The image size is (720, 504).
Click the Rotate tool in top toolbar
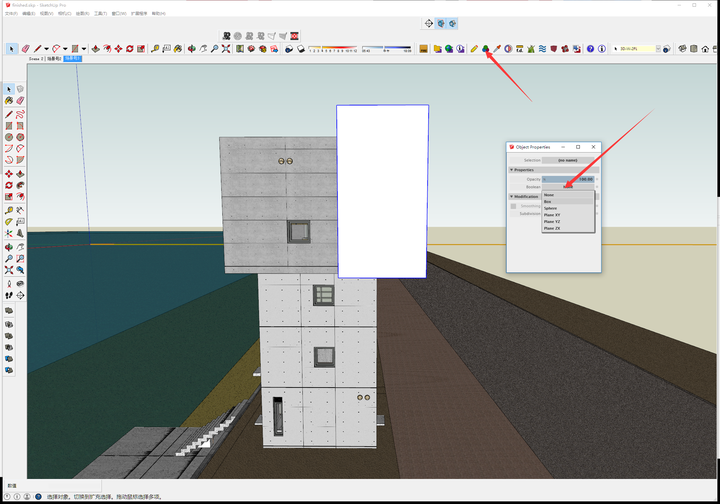129,48
